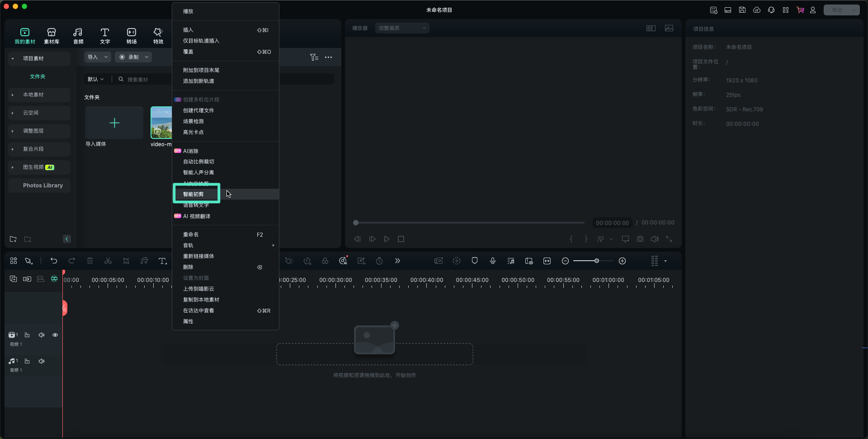Click the microphone voiceover record icon
Screen dimensions: 868x439
[493, 261]
